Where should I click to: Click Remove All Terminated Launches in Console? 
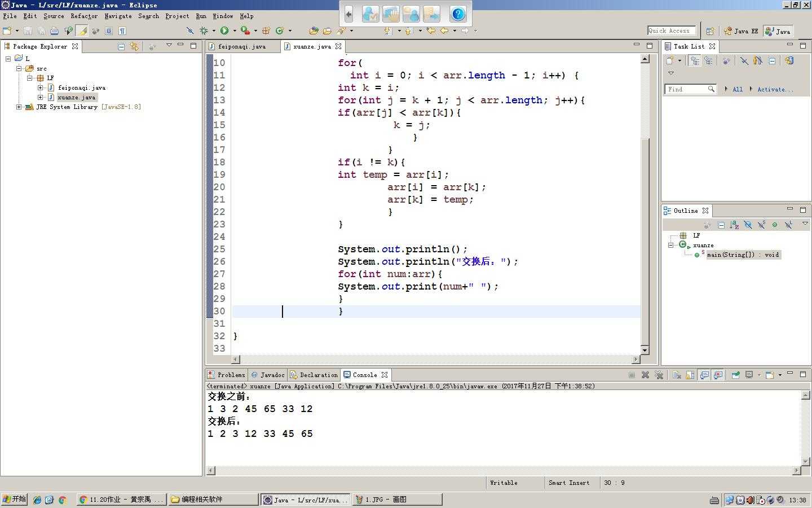(x=659, y=375)
